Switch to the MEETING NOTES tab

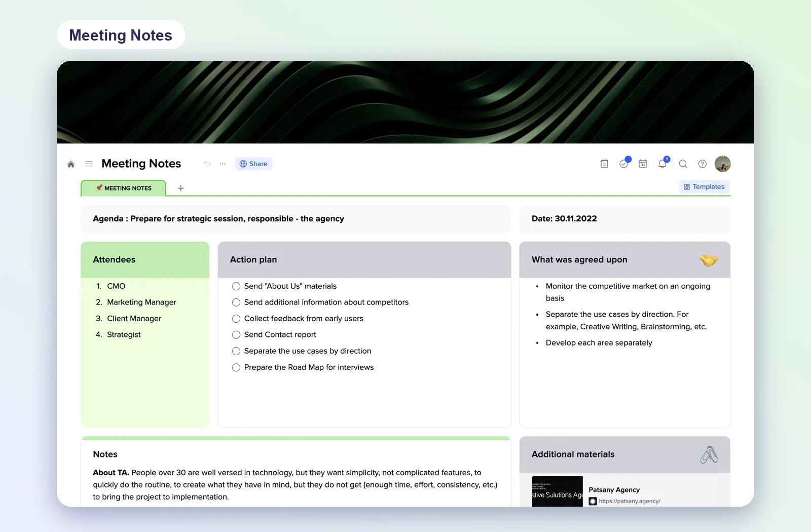tap(123, 188)
